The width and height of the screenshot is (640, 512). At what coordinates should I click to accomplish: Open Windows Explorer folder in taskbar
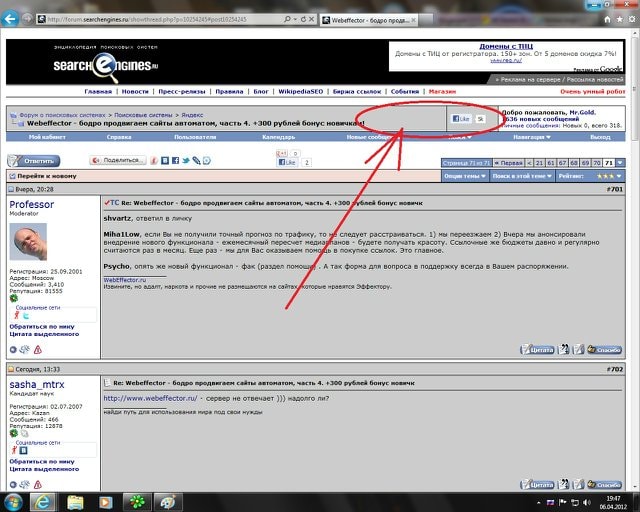[x=75, y=502]
